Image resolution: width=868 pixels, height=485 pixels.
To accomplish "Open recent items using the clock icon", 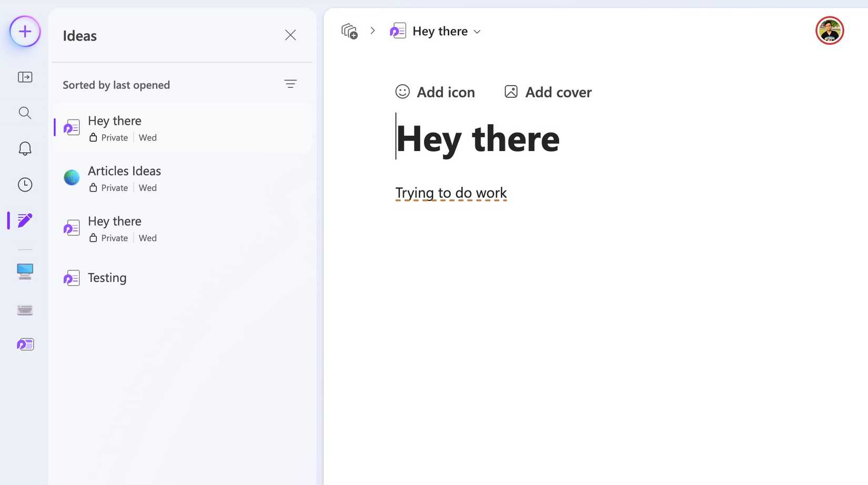I will (x=24, y=184).
